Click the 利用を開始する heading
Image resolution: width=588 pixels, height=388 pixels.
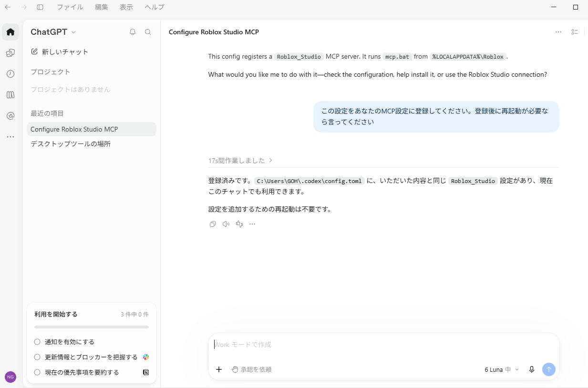click(x=56, y=315)
